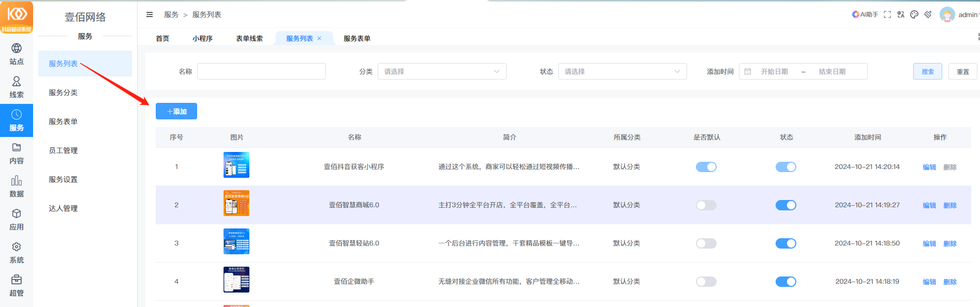The height and width of the screenshot is (307, 980).
Task: Edit 壹佰智慧商城6.0 row
Action: [x=929, y=205]
